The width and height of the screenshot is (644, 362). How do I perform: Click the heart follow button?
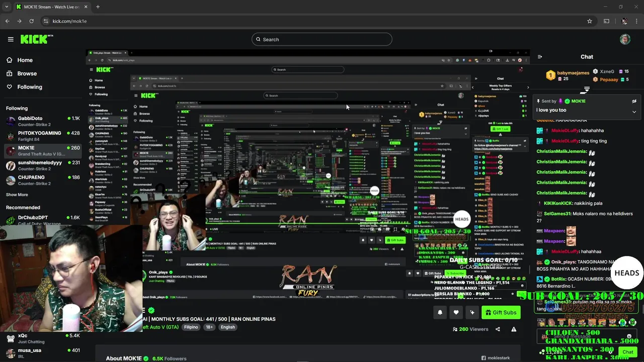click(456, 312)
